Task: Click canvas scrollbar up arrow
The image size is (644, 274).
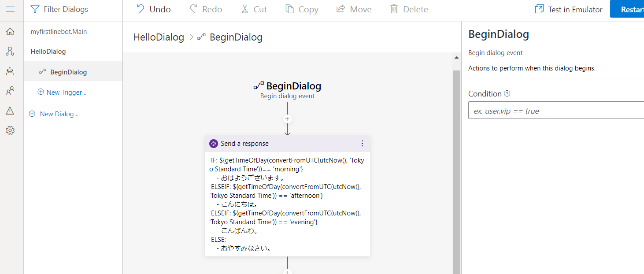Action: pos(456,57)
